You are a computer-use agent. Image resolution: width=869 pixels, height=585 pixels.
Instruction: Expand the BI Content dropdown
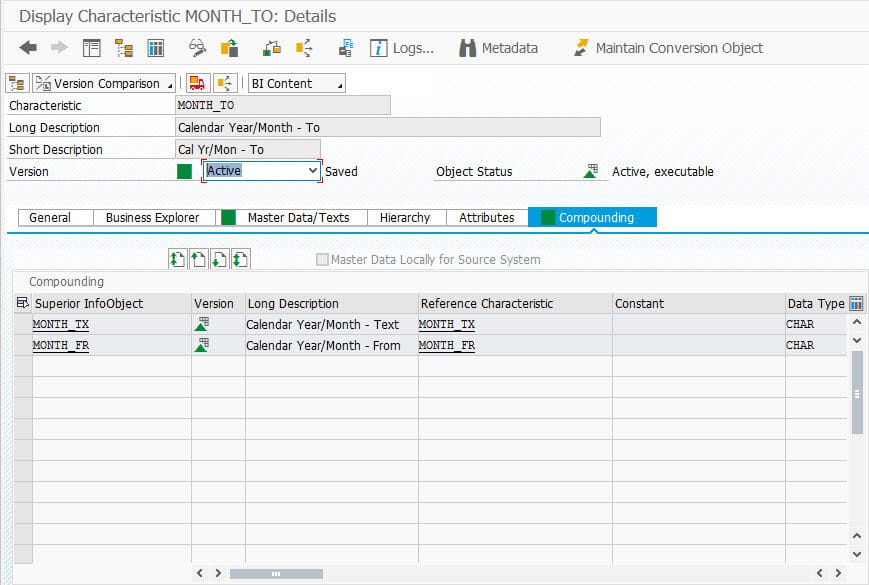[x=296, y=84]
